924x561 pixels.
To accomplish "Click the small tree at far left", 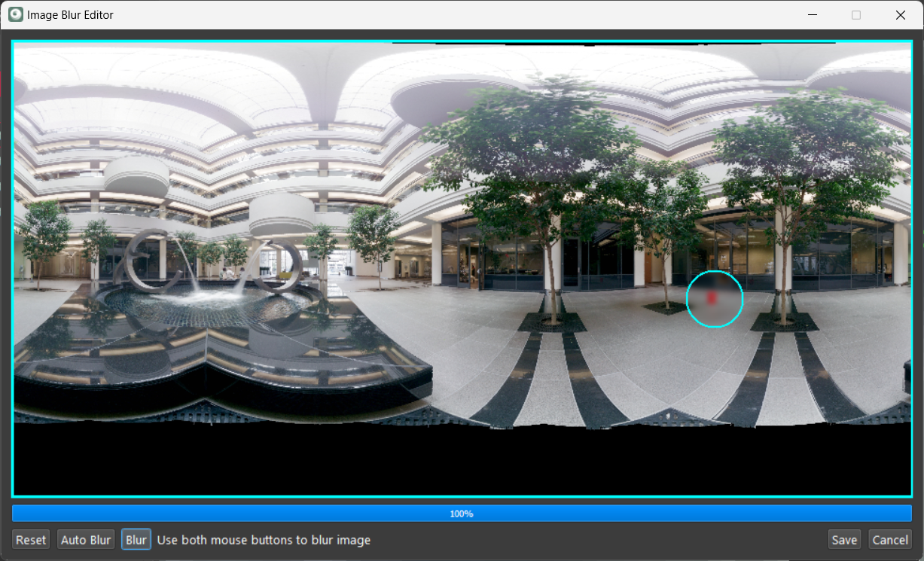I will pyautogui.click(x=44, y=233).
